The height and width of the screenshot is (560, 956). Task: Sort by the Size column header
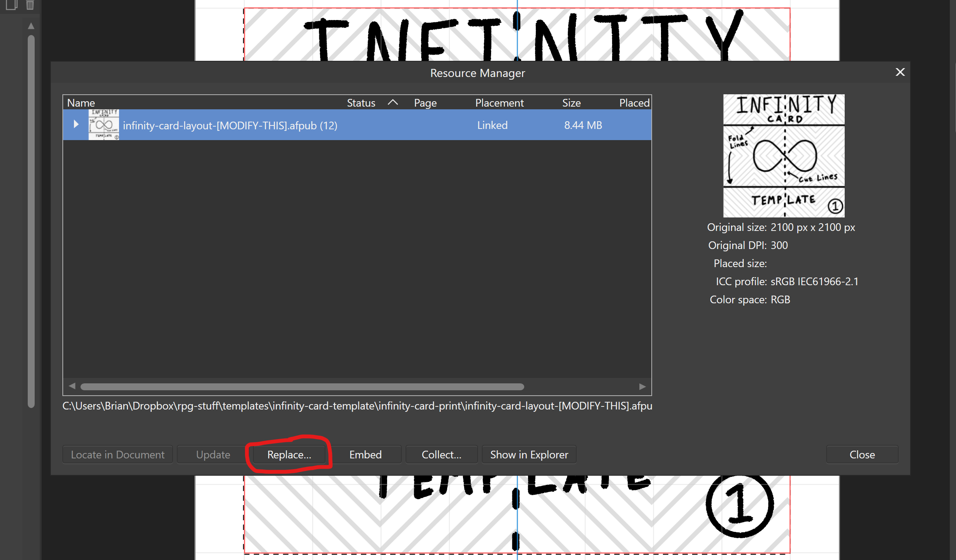point(571,103)
